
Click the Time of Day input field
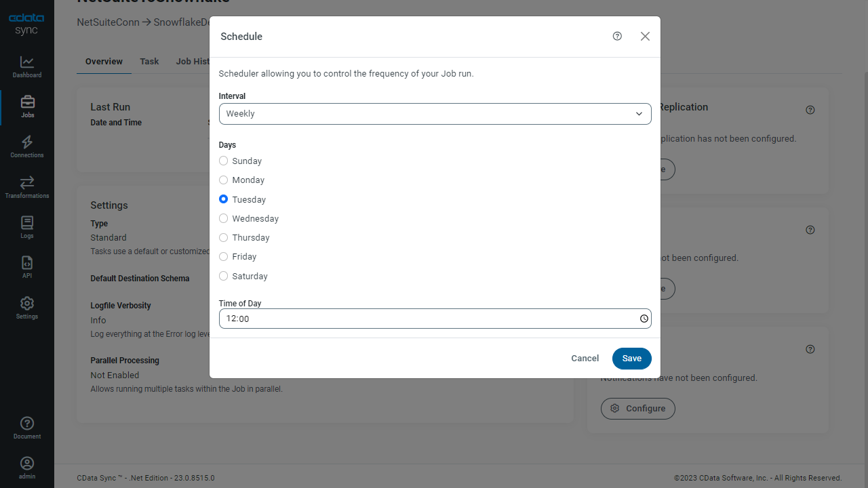[427, 319]
